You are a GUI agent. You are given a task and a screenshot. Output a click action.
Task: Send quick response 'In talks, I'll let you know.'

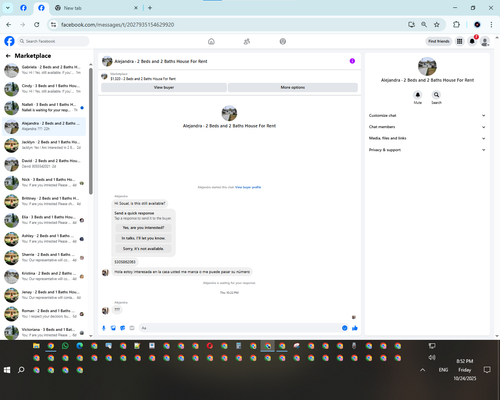143,238
